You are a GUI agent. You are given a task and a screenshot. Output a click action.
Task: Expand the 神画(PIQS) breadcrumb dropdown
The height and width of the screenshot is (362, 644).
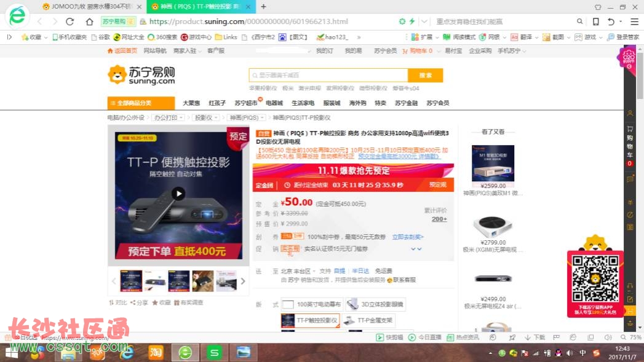pyautogui.click(x=247, y=118)
